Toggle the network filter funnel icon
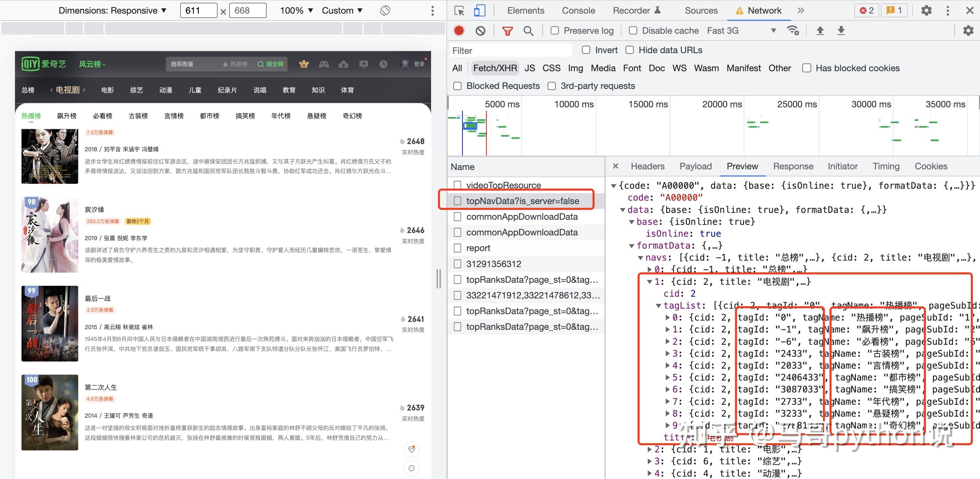The width and height of the screenshot is (980, 479). click(x=507, y=31)
